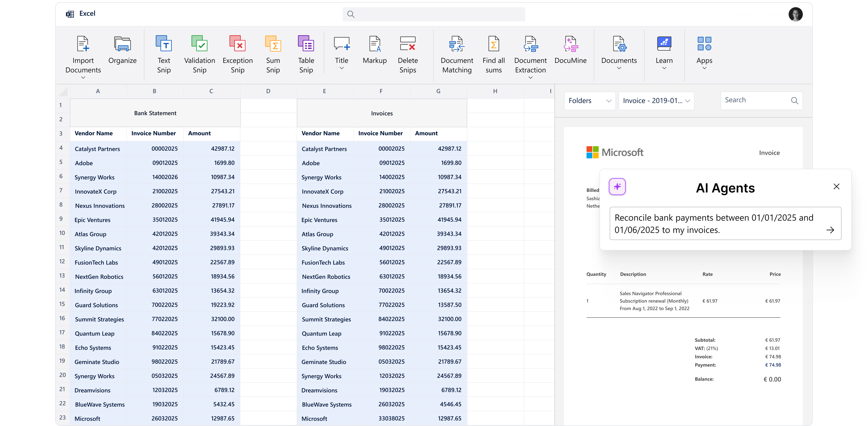Open the Organize documents tool
The width and height of the screenshot is (868, 426).
coord(122,44)
